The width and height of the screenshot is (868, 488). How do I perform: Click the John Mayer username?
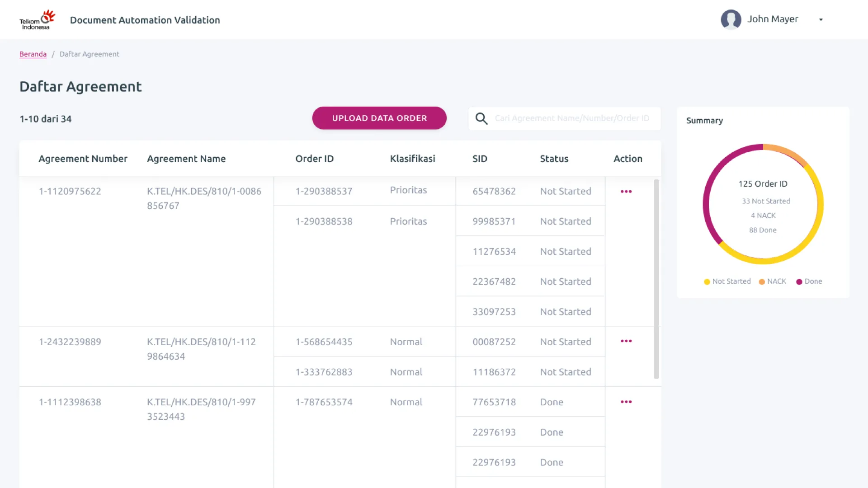pyautogui.click(x=773, y=19)
